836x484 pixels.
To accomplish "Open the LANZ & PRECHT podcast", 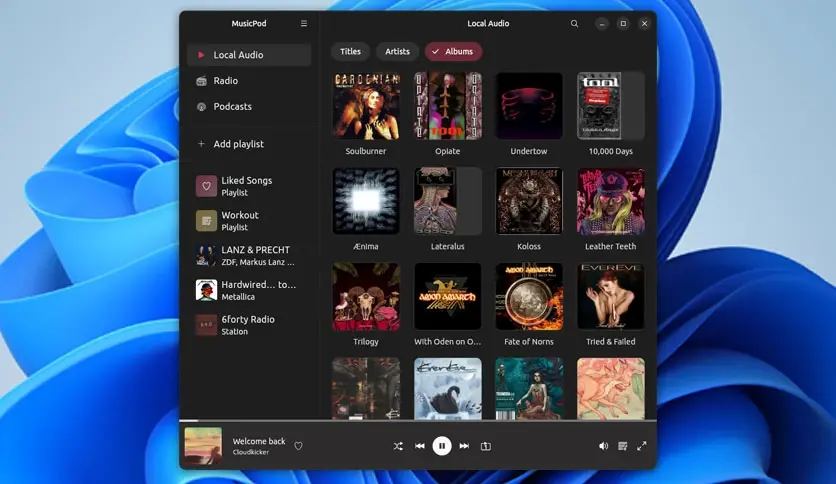I will click(x=249, y=255).
